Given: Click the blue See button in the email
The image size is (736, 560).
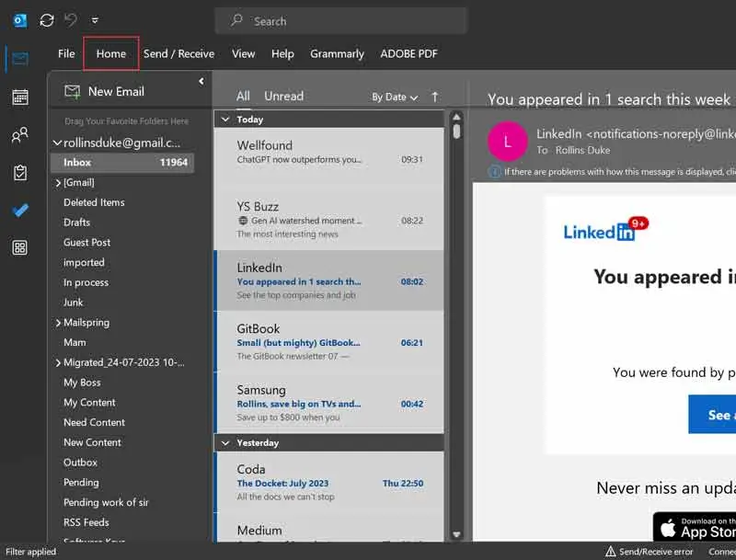Looking at the screenshot, I should point(712,414).
